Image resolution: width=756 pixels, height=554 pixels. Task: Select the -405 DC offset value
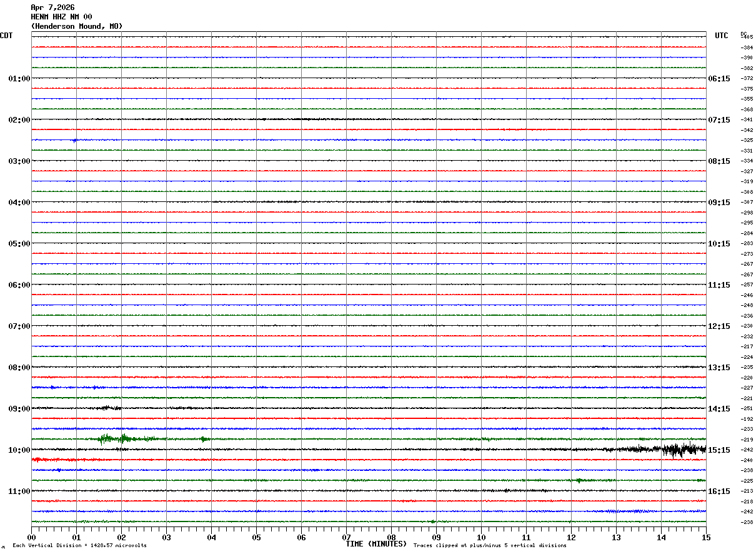(747, 38)
